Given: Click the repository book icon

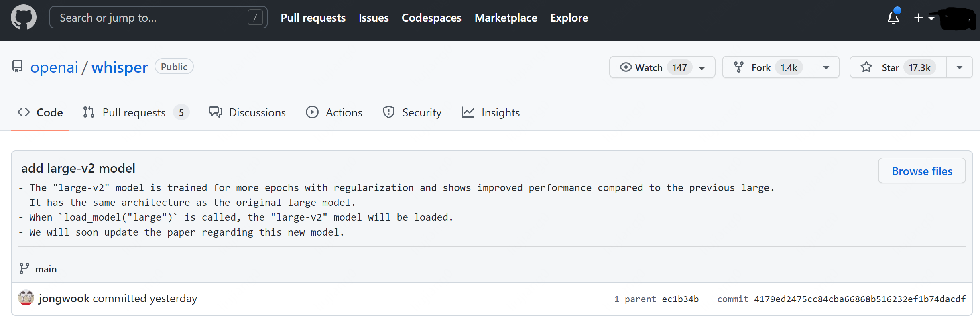Looking at the screenshot, I should pos(17,67).
